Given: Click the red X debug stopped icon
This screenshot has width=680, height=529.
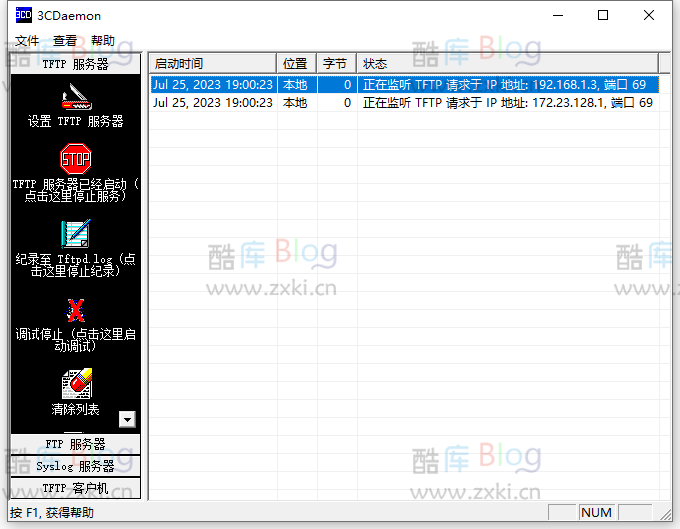Looking at the screenshot, I should tap(76, 310).
